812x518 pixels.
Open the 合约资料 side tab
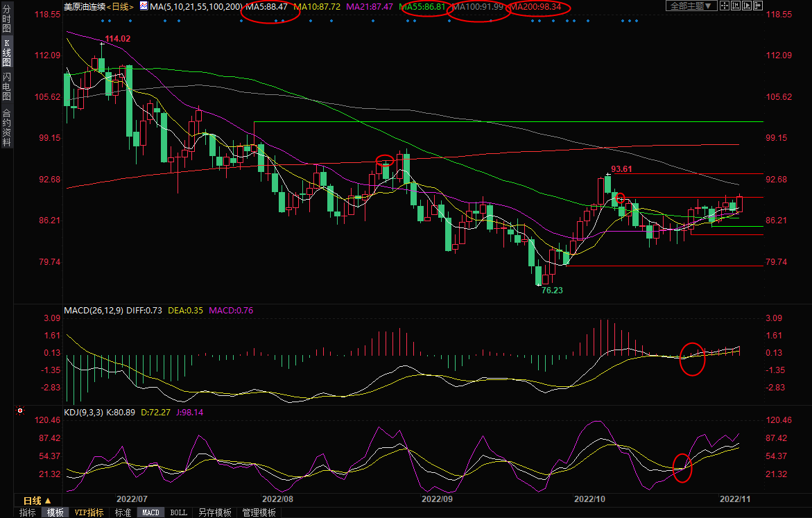(x=6, y=128)
